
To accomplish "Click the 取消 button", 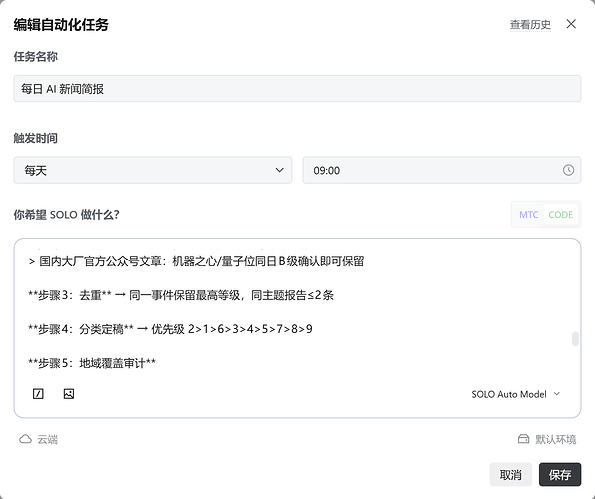I will [510, 474].
